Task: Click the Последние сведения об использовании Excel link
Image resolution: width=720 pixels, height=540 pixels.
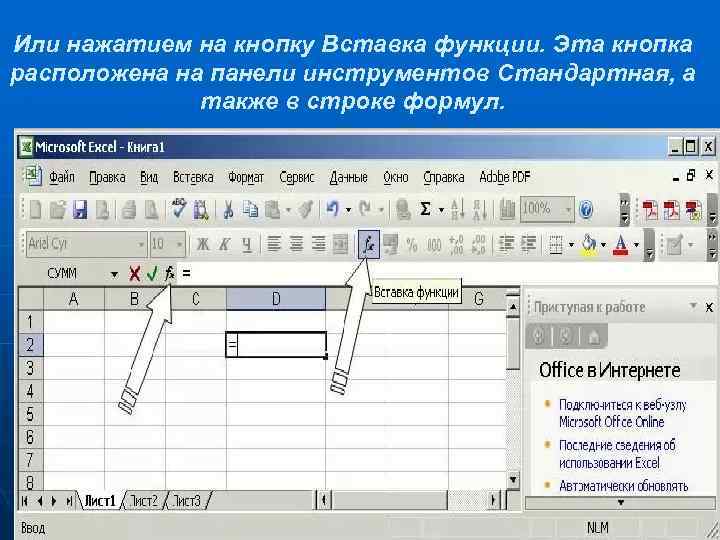Action: pos(617,454)
